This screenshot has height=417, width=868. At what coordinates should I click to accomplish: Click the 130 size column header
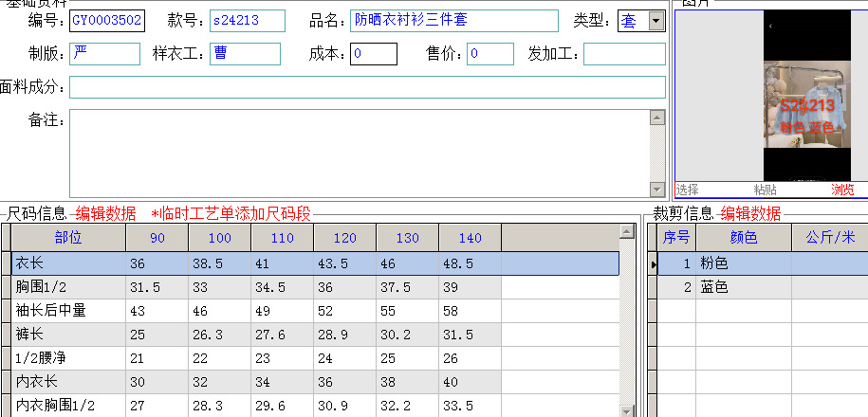pos(407,238)
